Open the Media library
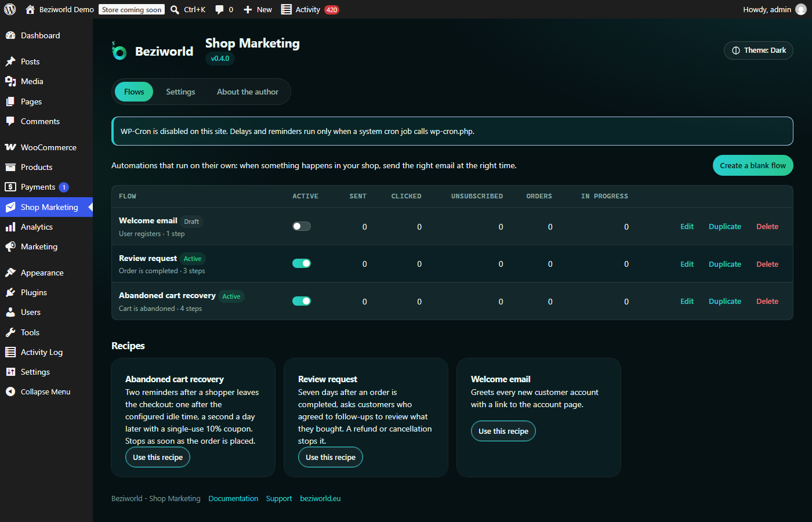812x522 pixels. (46, 81)
